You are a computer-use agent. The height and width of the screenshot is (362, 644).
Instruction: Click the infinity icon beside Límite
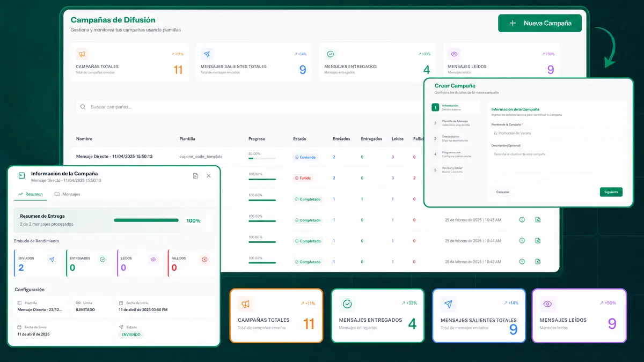[x=78, y=303]
